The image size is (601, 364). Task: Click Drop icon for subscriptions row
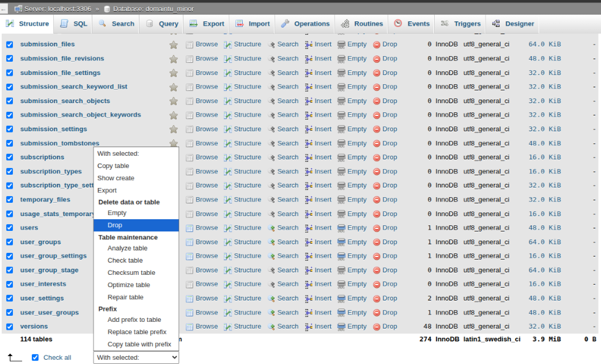click(377, 158)
